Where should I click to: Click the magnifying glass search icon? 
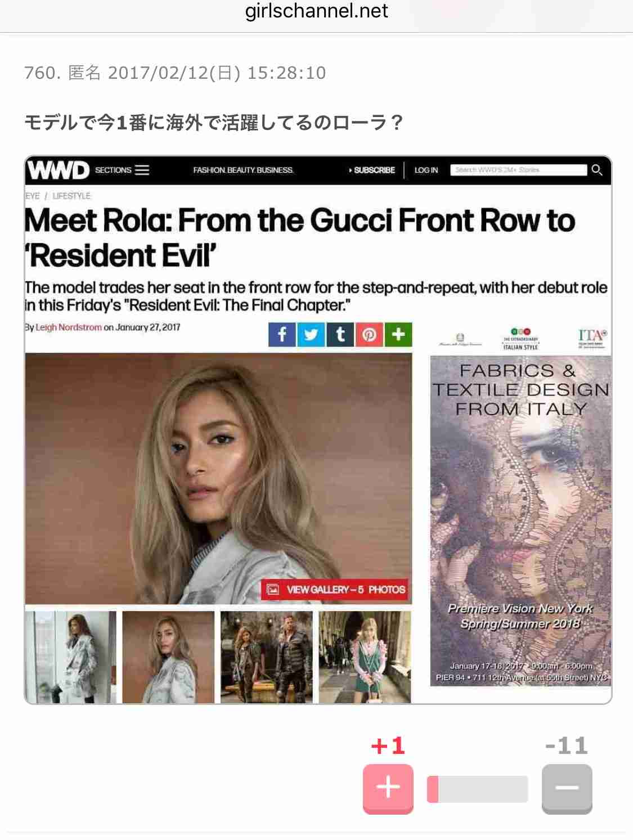(x=597, y=169)
